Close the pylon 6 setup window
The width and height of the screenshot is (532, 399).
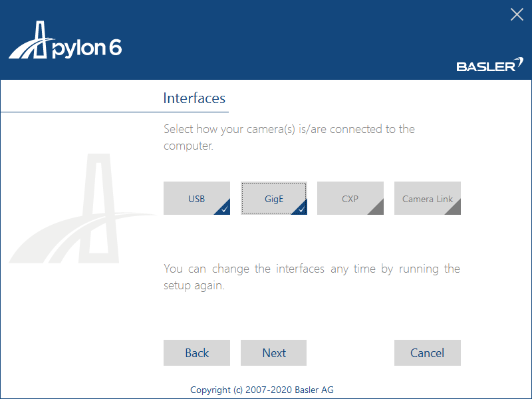[x=517, y=15]
